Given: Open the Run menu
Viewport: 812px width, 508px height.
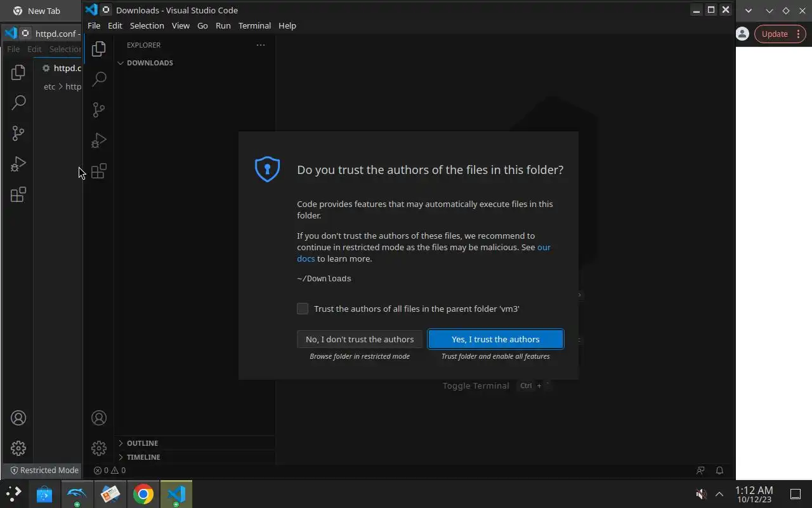Looking at the screenshot, I should coord(223,25).
